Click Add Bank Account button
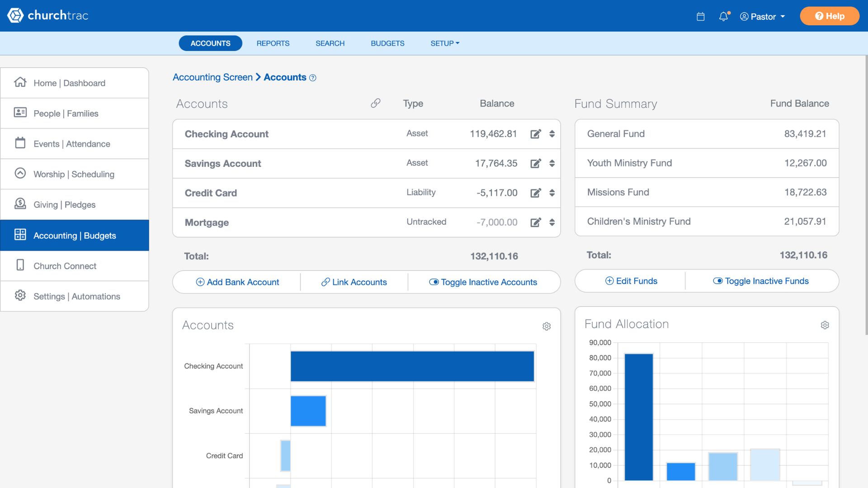Screen dimensions: 868x488 (x=237, y=282)
